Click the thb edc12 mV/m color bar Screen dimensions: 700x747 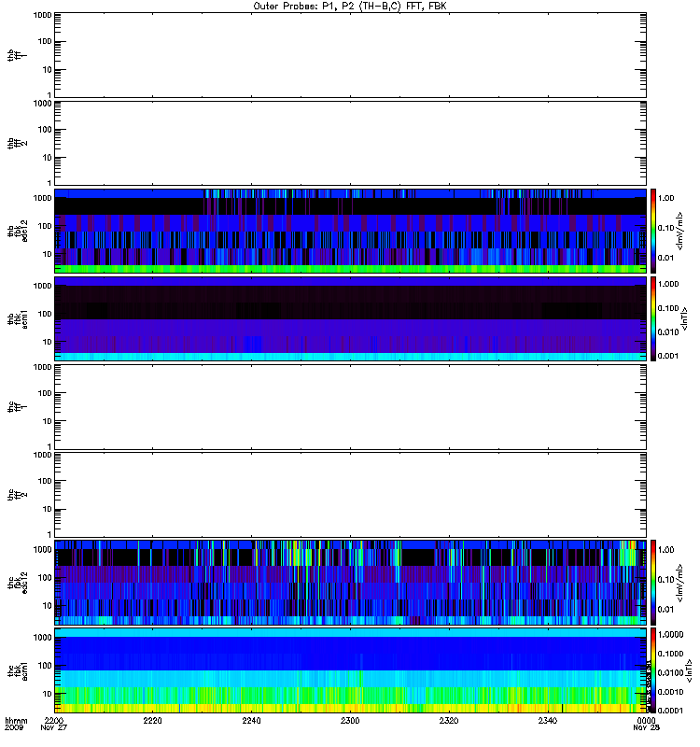pos(653,231)
